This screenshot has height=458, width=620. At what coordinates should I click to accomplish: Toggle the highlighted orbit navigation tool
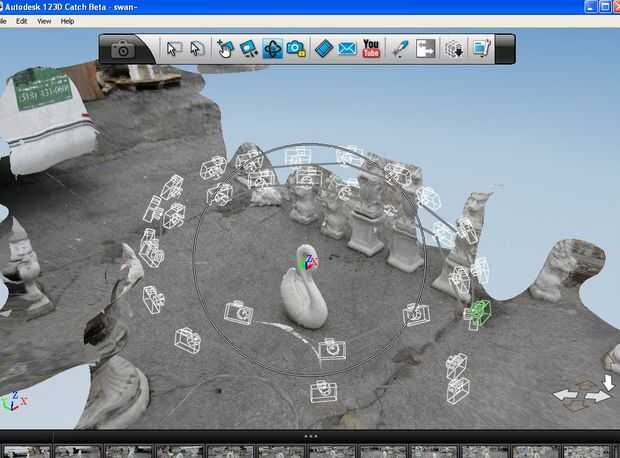click(x=272, y=49)
